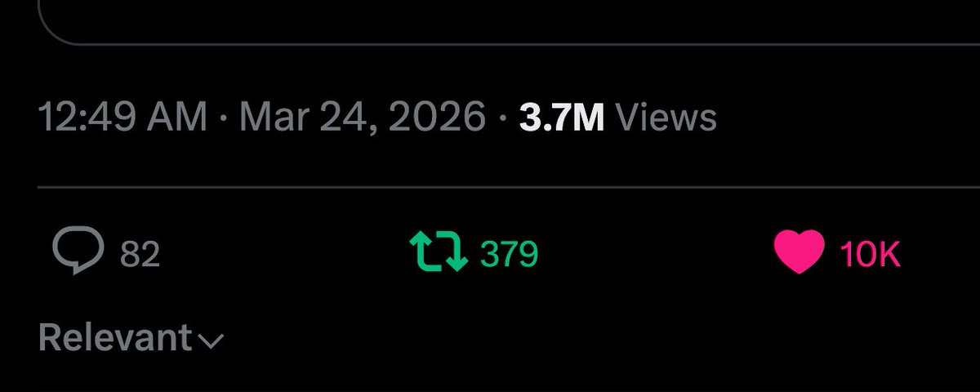Viewport: 980px width, 392px height.
Task: Select the 10K likes number
Action: 871,256
